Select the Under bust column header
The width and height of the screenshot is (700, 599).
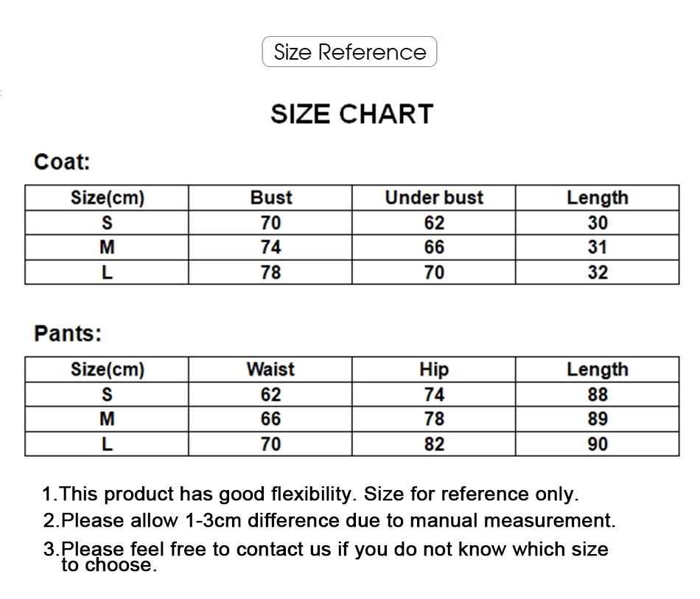(434, 197)
